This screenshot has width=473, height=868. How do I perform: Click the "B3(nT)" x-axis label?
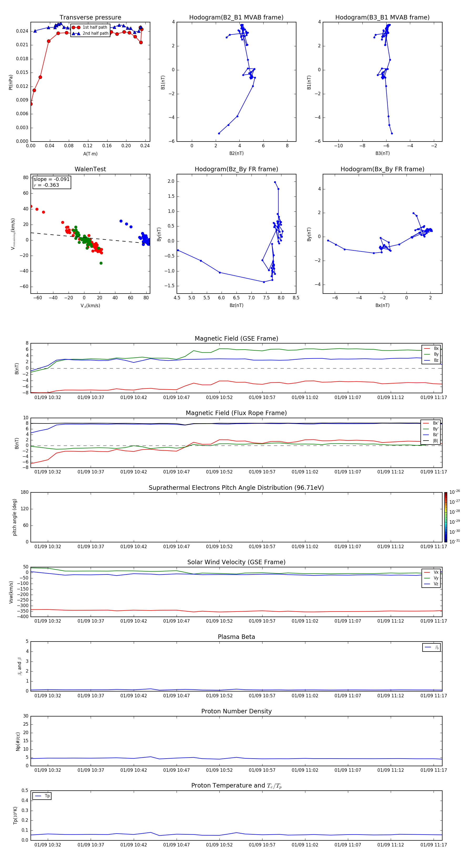(x=382, y=153)
